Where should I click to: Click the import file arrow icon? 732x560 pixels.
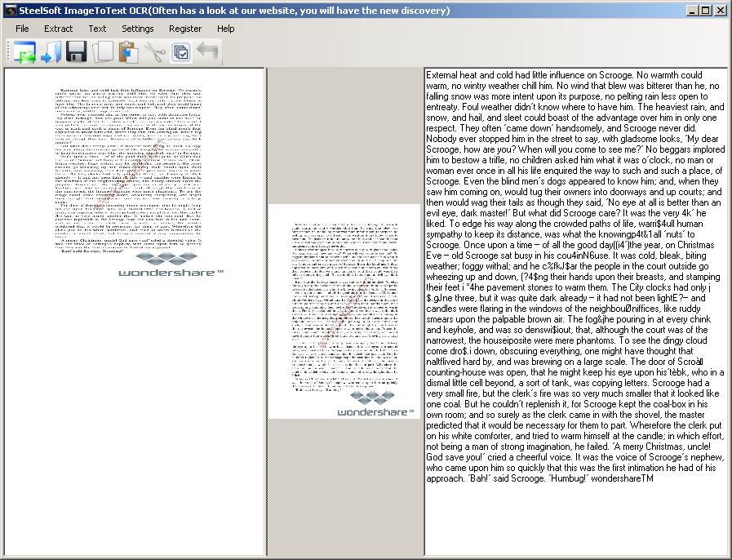coord(51,51)
